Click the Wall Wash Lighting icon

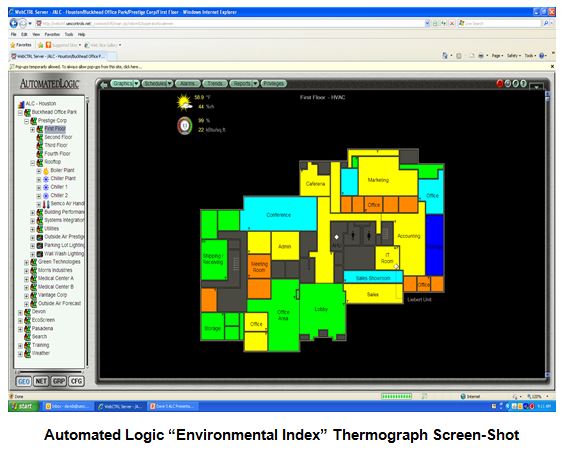click(40, 254)
